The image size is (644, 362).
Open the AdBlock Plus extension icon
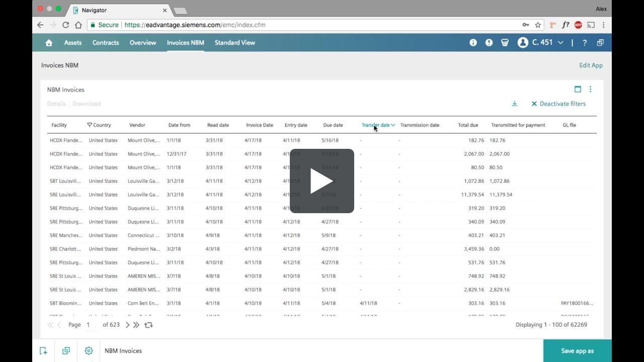(x=578, y=25)
